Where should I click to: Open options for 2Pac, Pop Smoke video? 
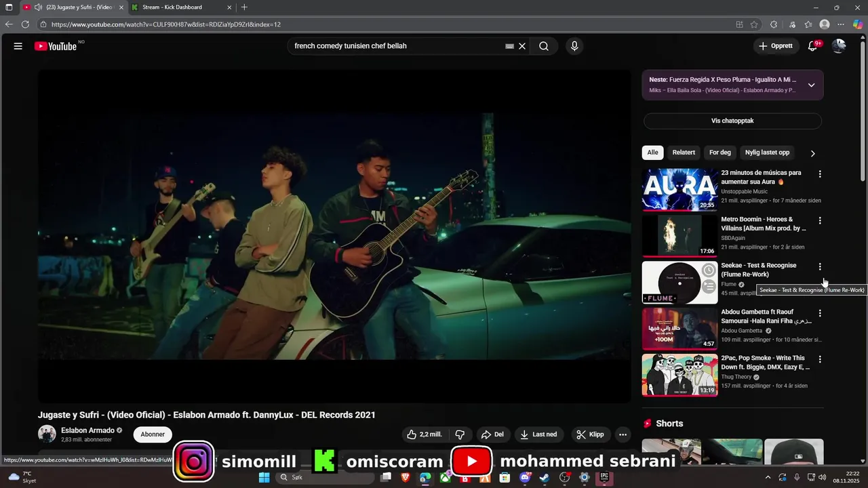tap(820, 359)
